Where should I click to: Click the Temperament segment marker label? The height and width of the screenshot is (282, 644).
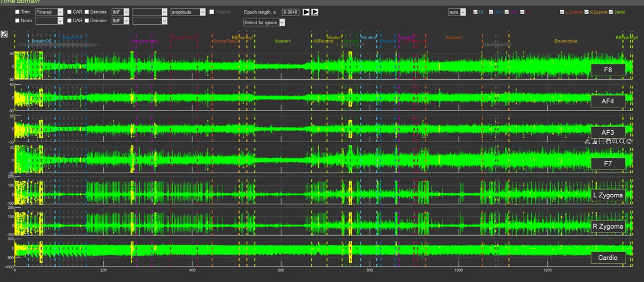tap(144, 41)
